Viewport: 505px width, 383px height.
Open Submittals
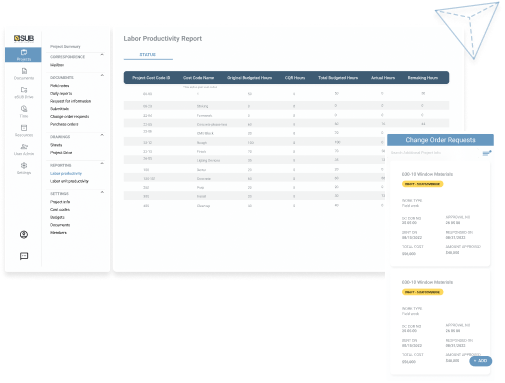pos(59,109)
